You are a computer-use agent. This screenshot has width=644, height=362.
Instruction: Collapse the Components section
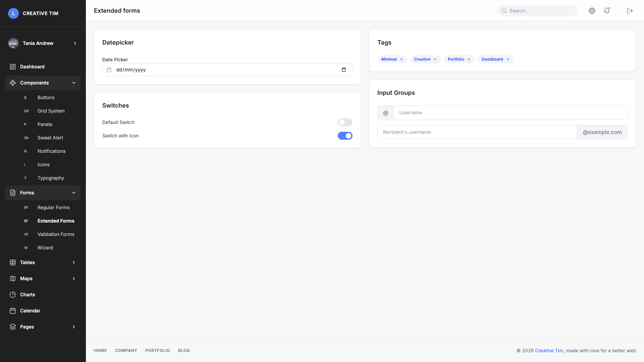pyautogui.click(x=74, y=83)
